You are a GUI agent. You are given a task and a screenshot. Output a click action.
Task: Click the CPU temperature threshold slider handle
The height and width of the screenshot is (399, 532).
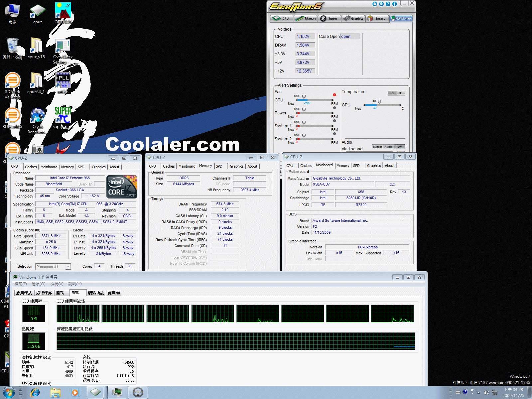pyautogui.click(x=379, y=101)
